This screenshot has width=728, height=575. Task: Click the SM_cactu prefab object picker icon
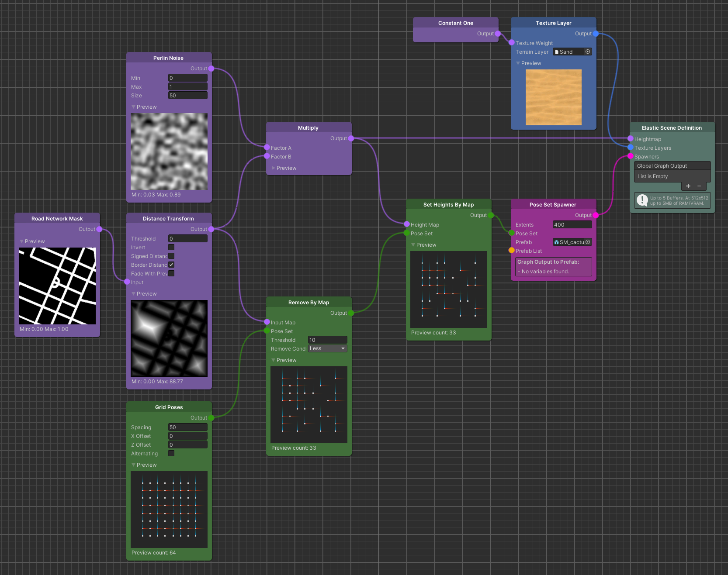point(588,242)
